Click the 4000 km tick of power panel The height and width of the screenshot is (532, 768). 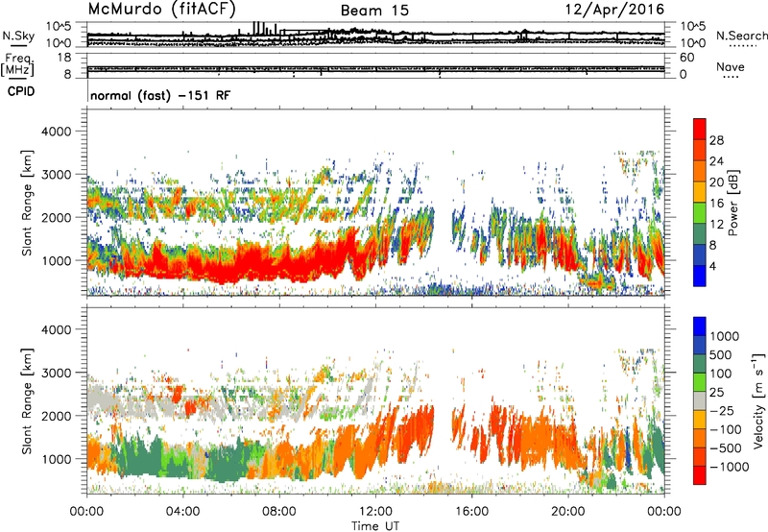click(56, 132)
